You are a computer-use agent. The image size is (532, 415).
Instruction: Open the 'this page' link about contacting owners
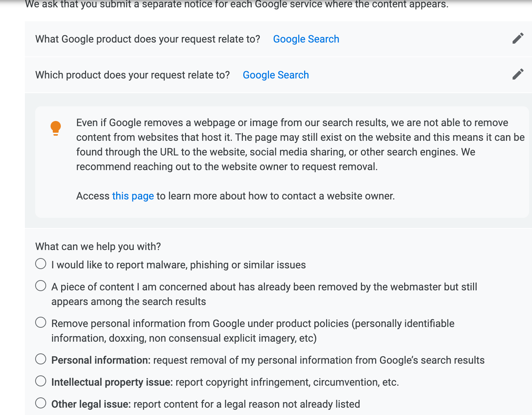coord(133,196)
